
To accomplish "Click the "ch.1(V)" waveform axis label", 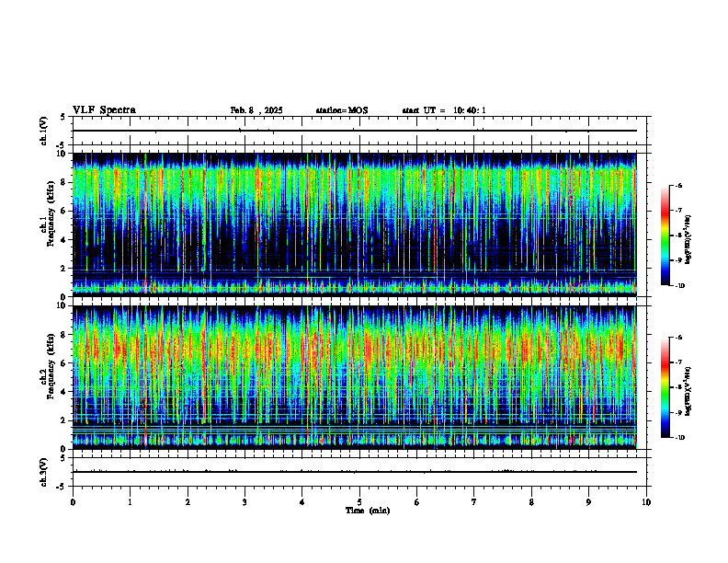I will (43, 131).
